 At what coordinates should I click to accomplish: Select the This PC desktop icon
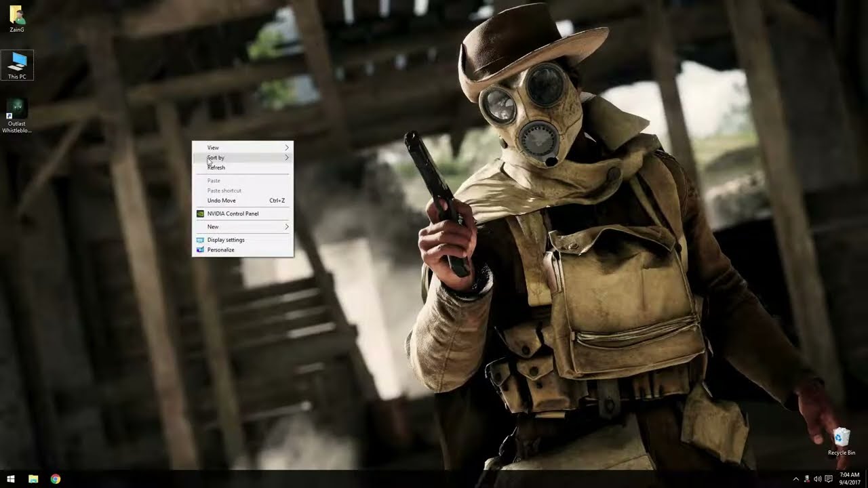(17, 66)
